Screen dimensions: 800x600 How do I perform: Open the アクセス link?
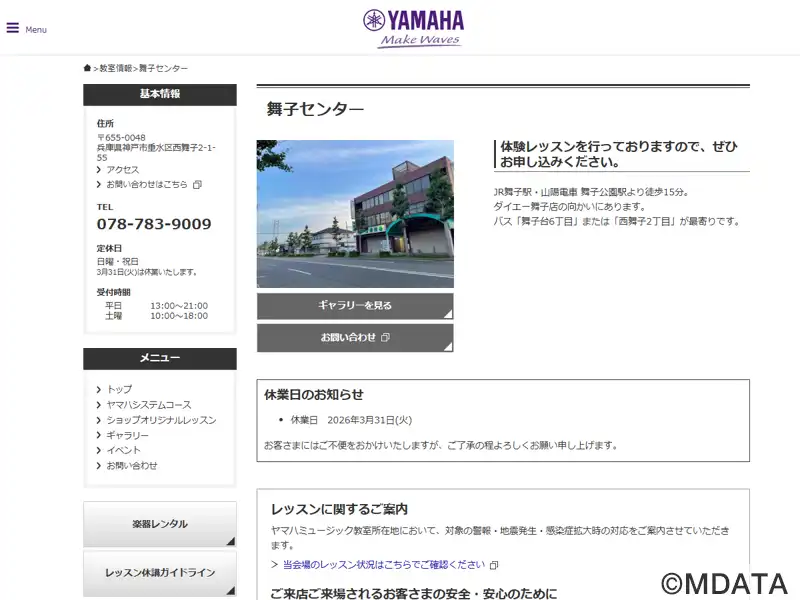122,169
